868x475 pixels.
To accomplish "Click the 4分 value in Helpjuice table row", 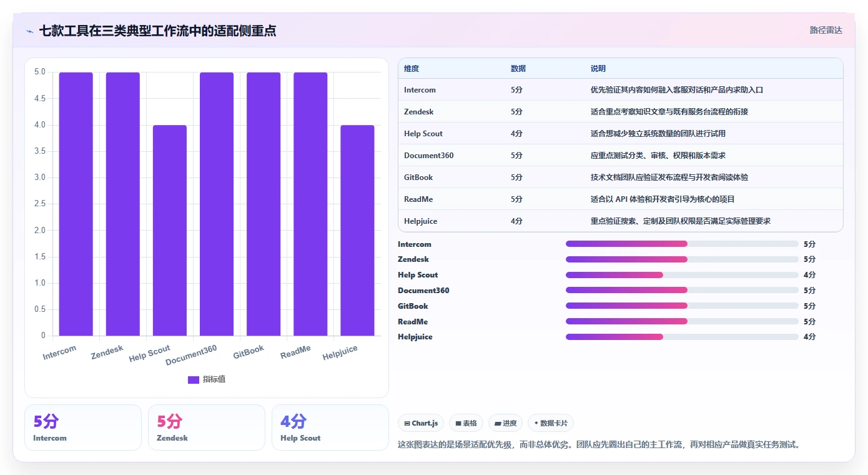I will tap(516, 221).
